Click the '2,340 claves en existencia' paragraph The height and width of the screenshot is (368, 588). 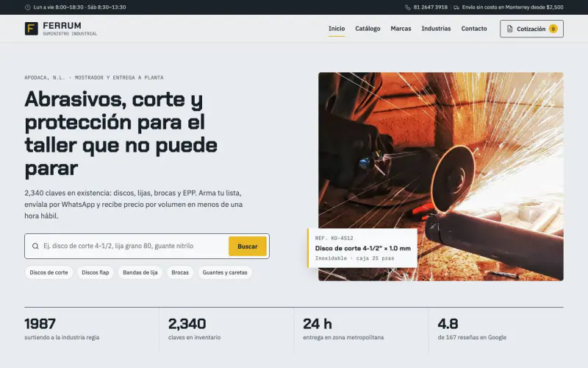tap(134, 205)
